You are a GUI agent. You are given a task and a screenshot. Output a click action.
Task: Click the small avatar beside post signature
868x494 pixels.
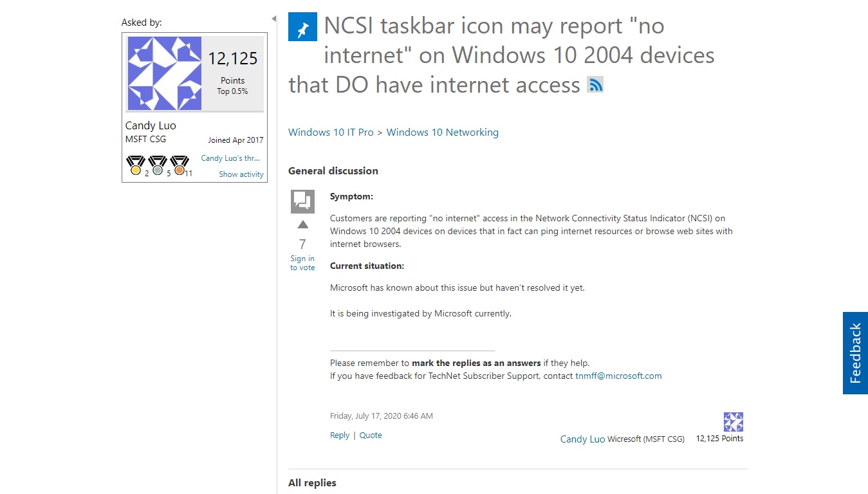click(x=733, y=422)
